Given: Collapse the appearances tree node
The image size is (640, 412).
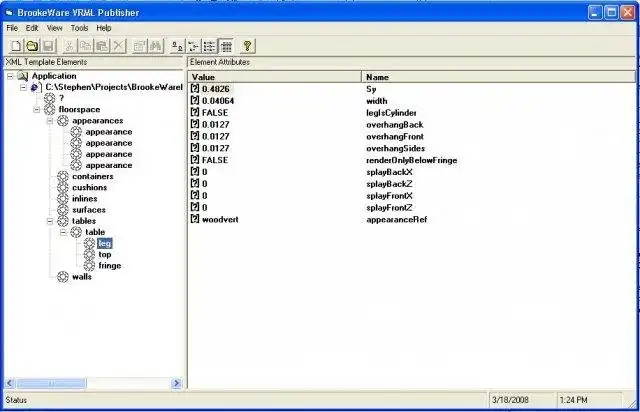Looking at the screenshot, I should click(x=50, y=120).
